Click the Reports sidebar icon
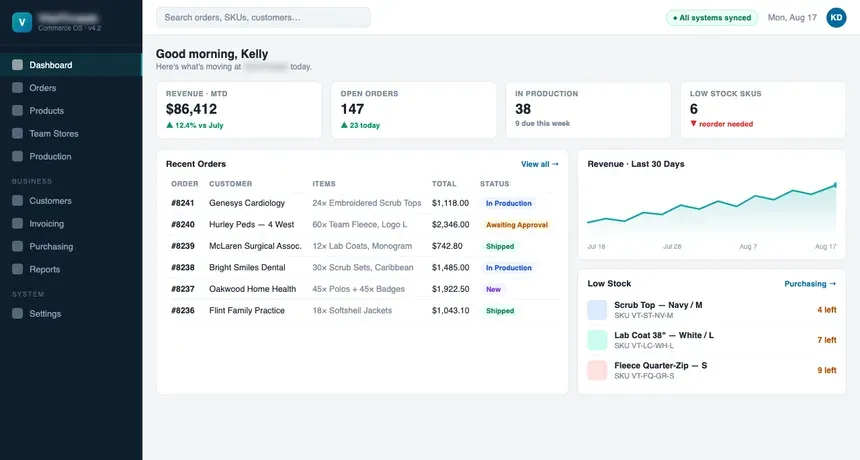The image size is (860, 460). click(x=18, y=269)
